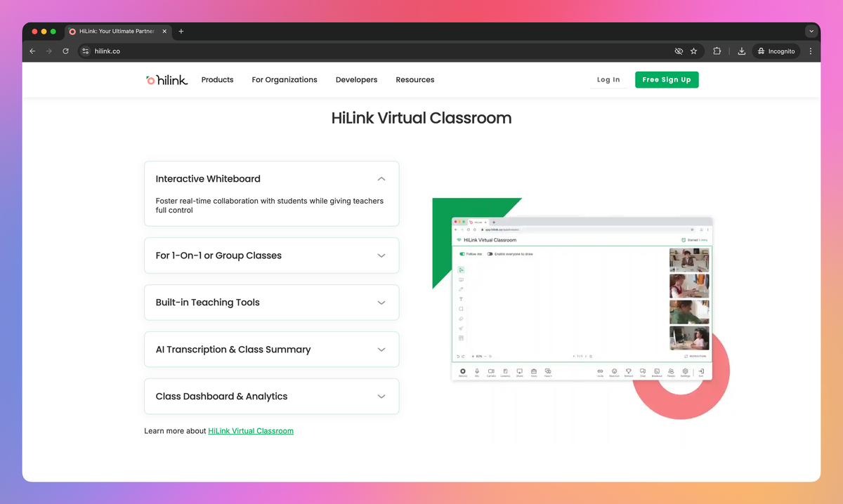
Task: Open the Chrome three-dot menu
Action: click(811, 51)
